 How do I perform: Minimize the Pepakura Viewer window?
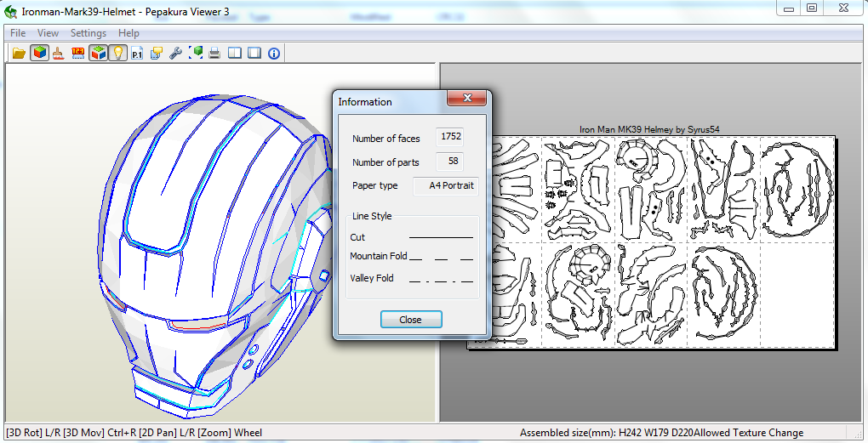coord(790,8)
